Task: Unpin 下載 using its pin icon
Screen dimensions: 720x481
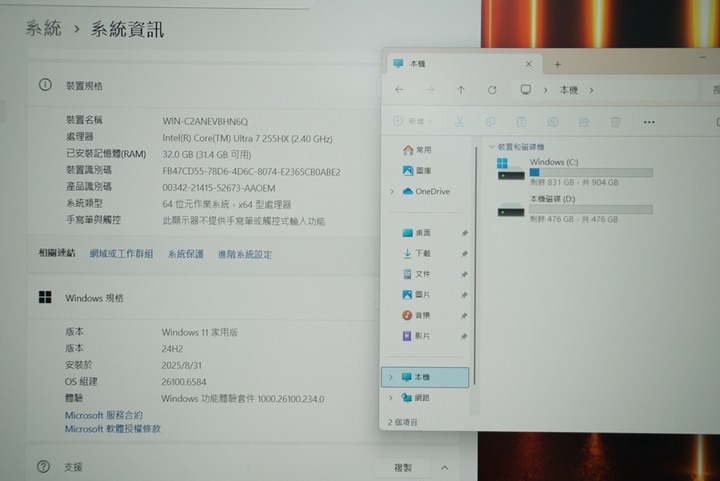Action: point(464,254)
